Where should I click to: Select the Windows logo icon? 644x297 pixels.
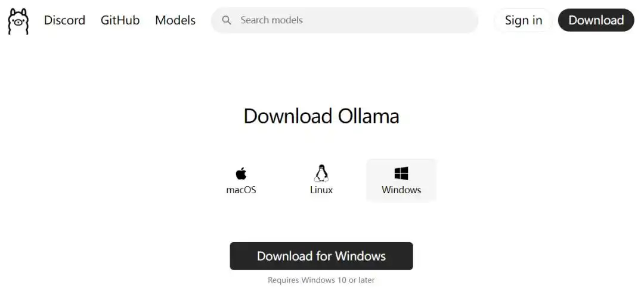click(401, 174)
